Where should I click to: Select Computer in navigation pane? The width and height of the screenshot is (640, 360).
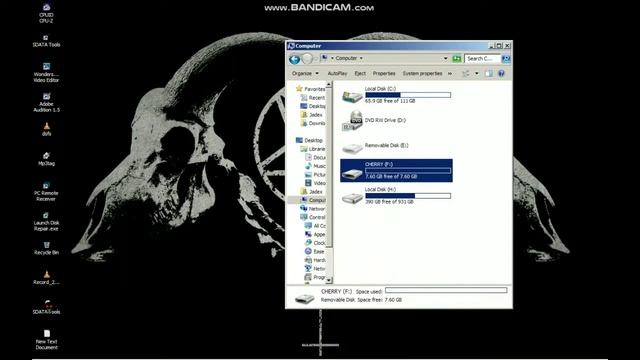tap(313, 200)
